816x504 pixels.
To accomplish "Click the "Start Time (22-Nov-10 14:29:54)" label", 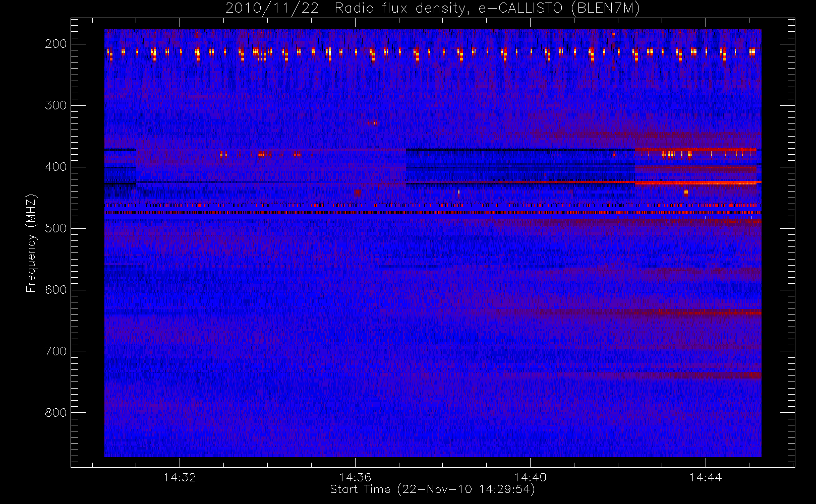I will point(432,489).
